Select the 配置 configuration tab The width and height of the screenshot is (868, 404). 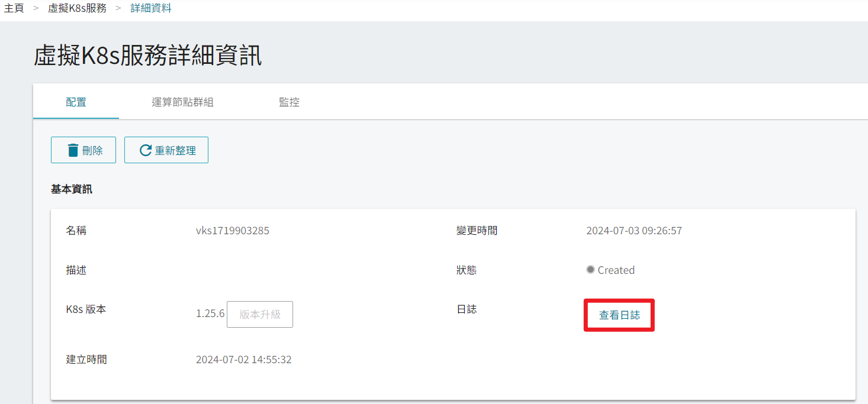tap(76, 102)
